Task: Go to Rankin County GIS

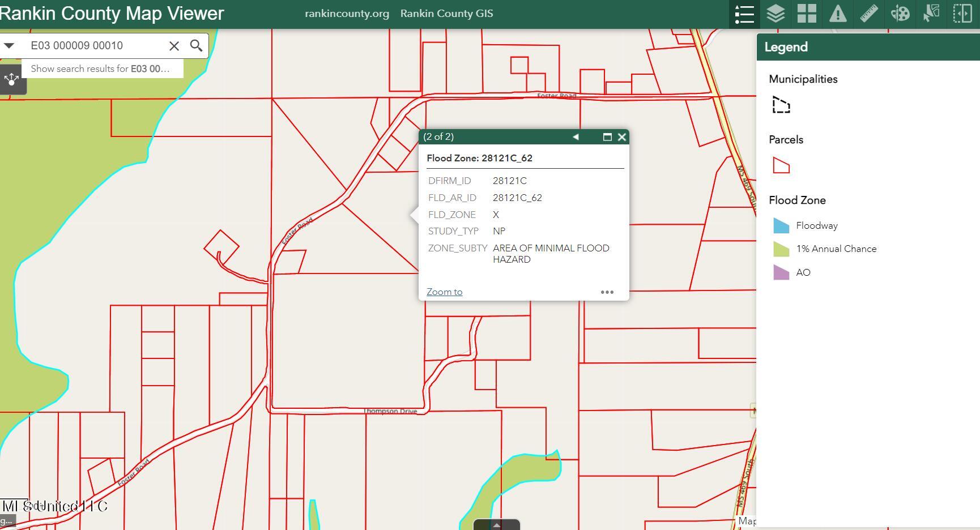Action: (x=446, y=14)
